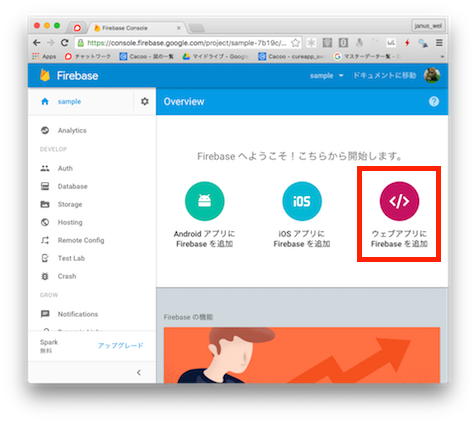Click the janus_wel profile button

(x=428, y=26)
